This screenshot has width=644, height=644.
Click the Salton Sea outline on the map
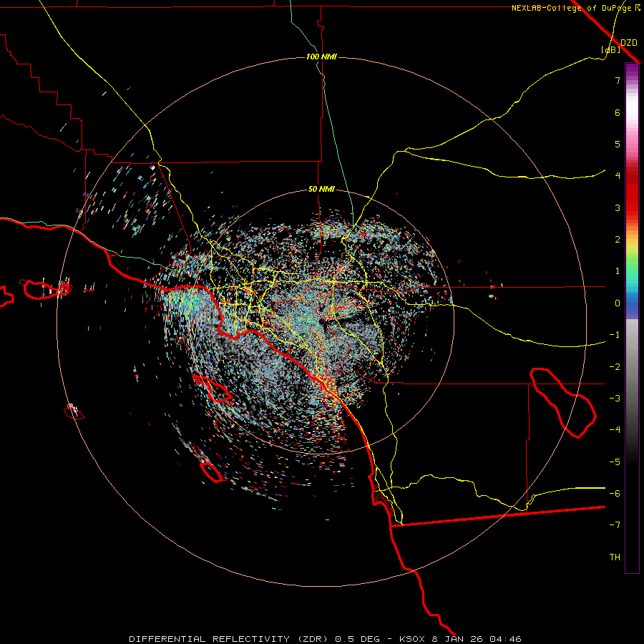pos(563,403)
